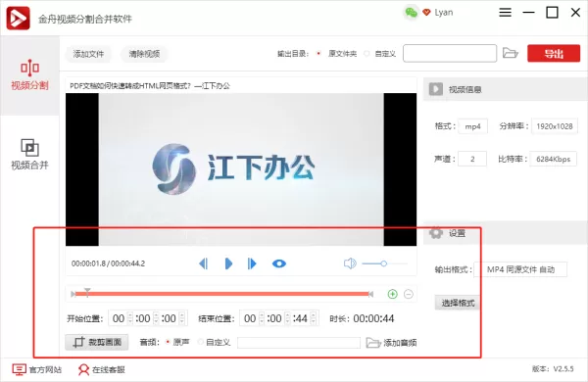The image size is (588, 382).
Task: Browse output folder with folder icon
Action: (510, 53)
